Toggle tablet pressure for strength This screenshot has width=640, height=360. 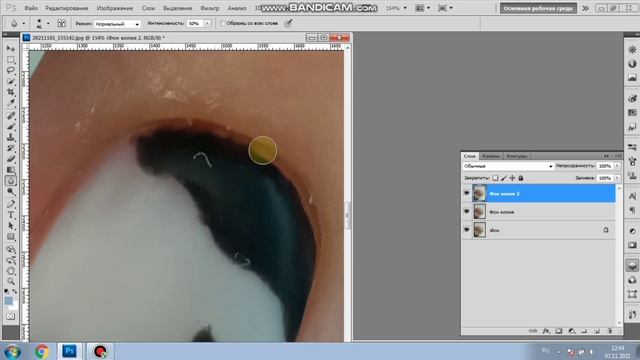click(288, 23)
